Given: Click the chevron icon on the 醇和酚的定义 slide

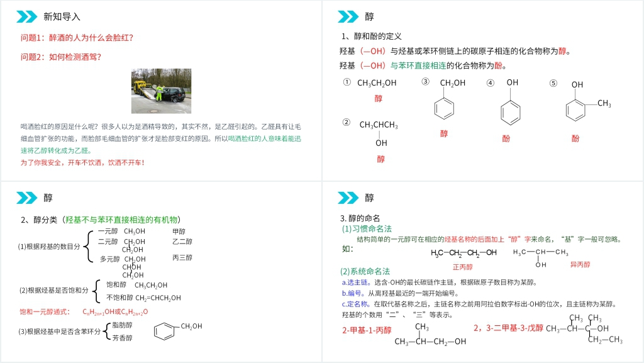Looking at the screenshot, I should [x=348, y=17].
